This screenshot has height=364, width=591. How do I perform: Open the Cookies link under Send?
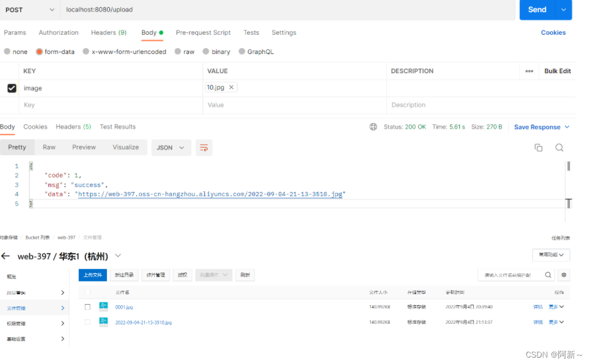553,33
